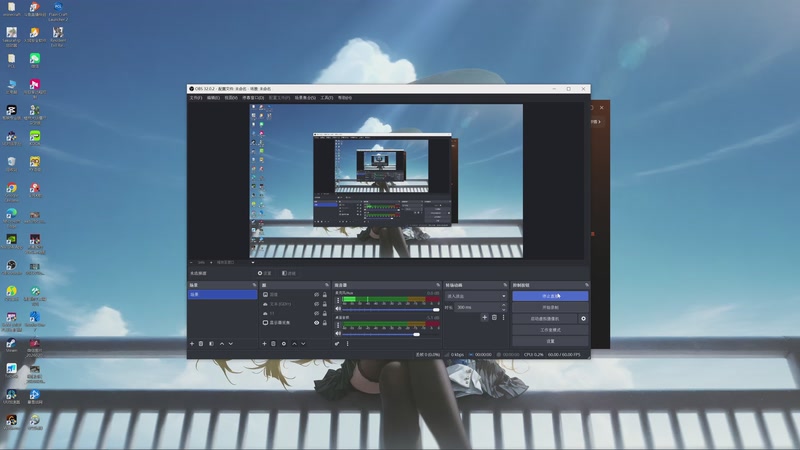Enable 工作室模式 studio mode button

(x=551, y=330)
